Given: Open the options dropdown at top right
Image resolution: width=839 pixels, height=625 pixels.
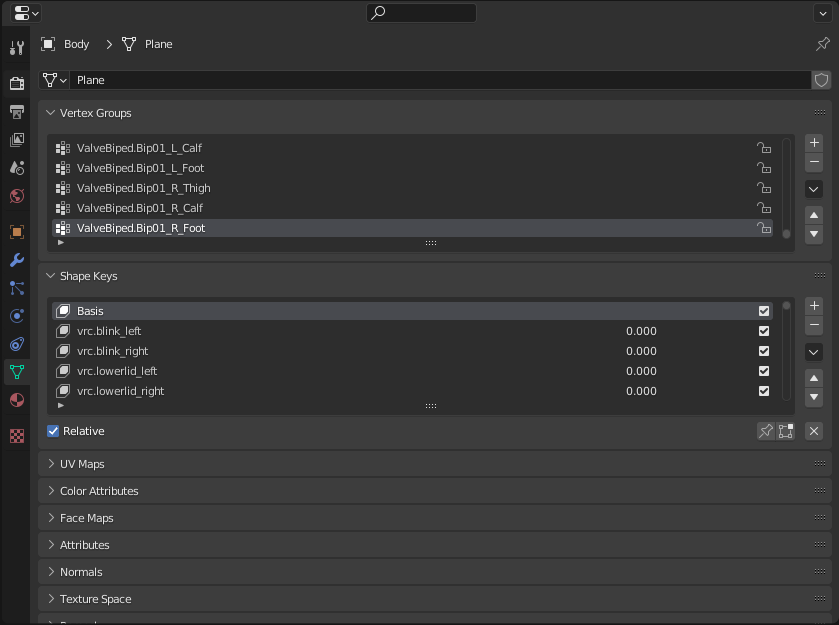Looking at the screenshot, I should point(822,13).
